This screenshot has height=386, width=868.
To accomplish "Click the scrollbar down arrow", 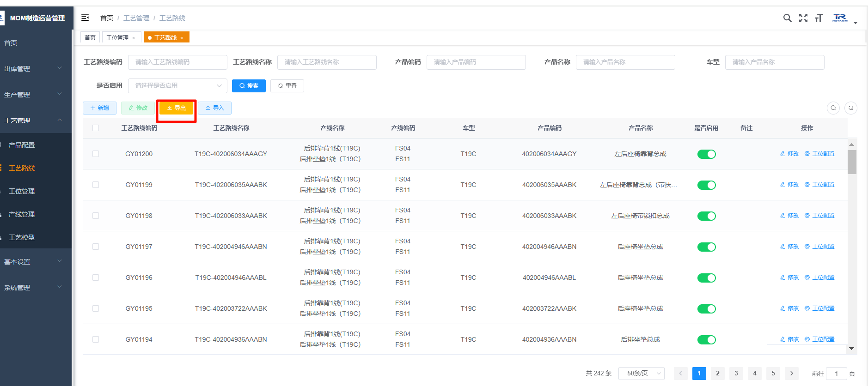I will click(852, 349).
